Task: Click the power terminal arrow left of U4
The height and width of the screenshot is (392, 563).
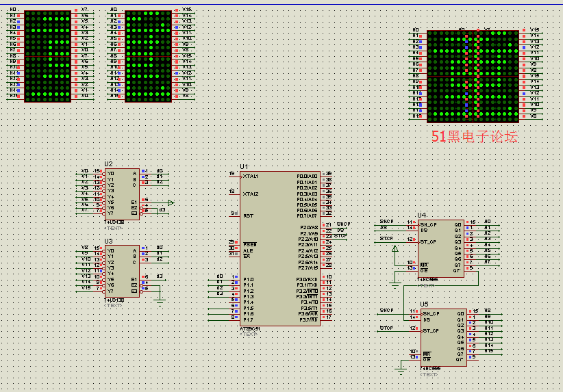Action: click(395, 248)
